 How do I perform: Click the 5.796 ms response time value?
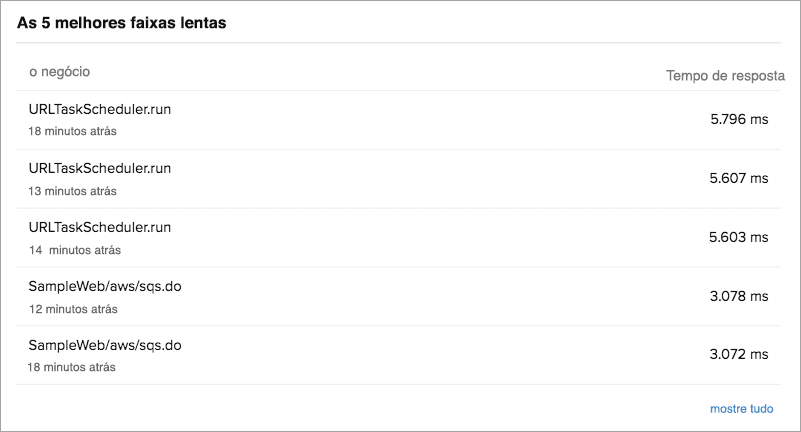pos(739,119)
